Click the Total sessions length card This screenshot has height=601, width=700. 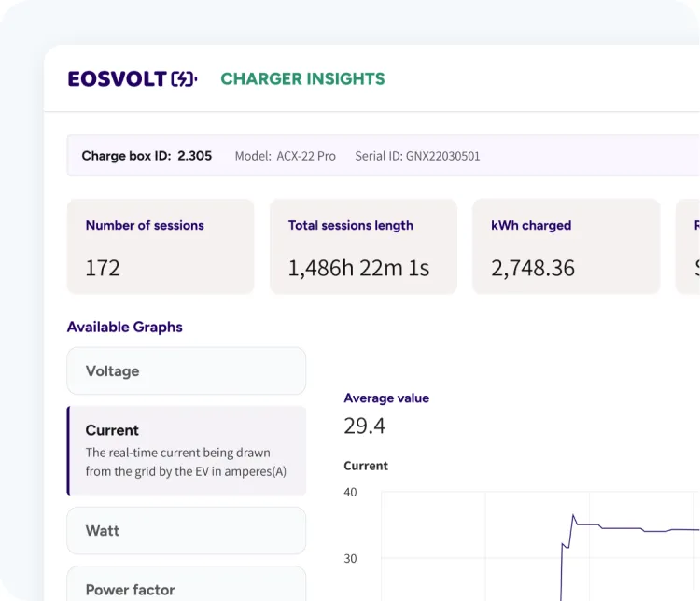click(363, 246)
